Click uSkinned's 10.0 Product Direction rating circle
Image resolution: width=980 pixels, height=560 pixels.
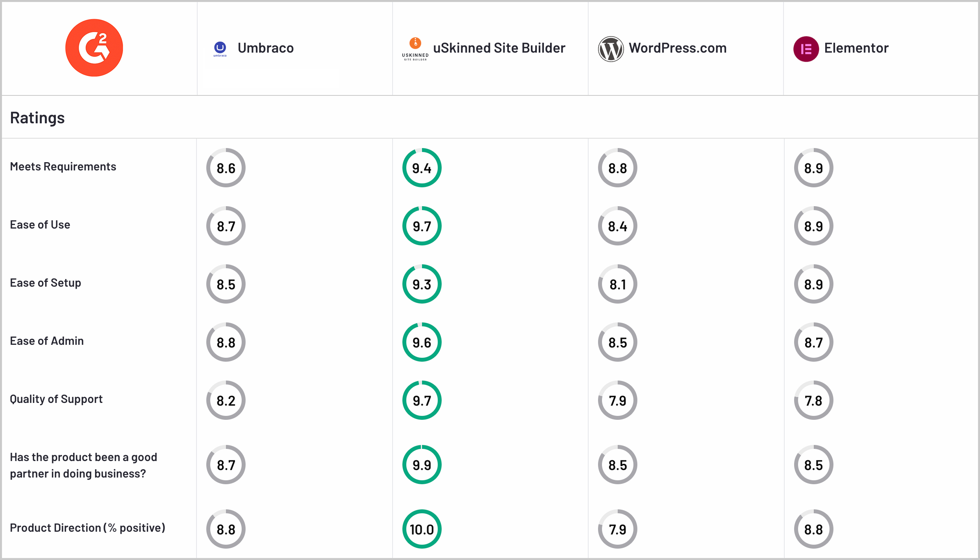pyautogui.click(x=422, y=529)
